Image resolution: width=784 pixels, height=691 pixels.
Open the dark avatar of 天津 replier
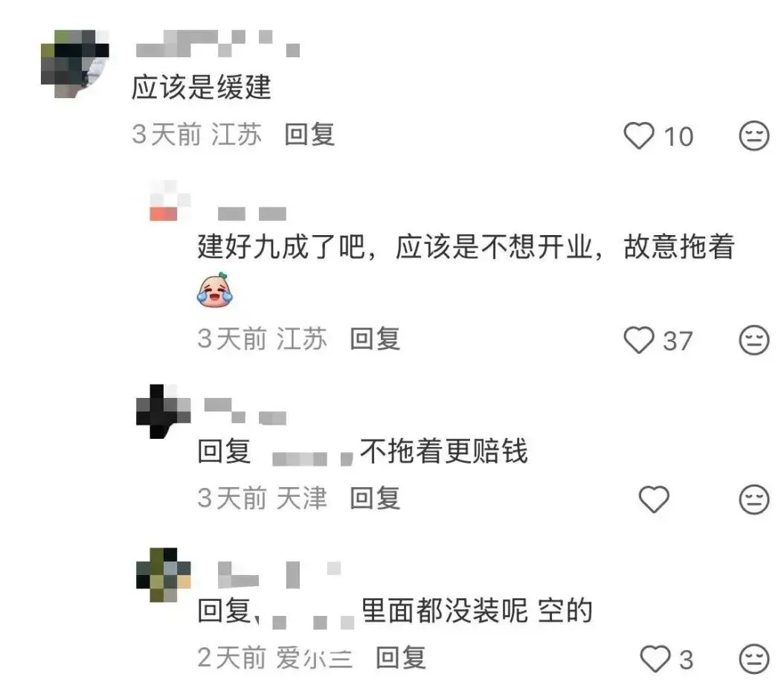point(164,411)
